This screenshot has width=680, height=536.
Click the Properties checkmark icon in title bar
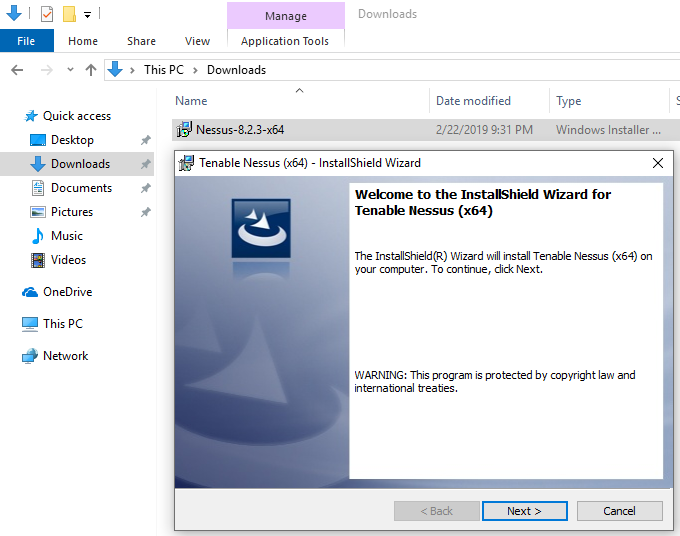click(x=47, y=14)
